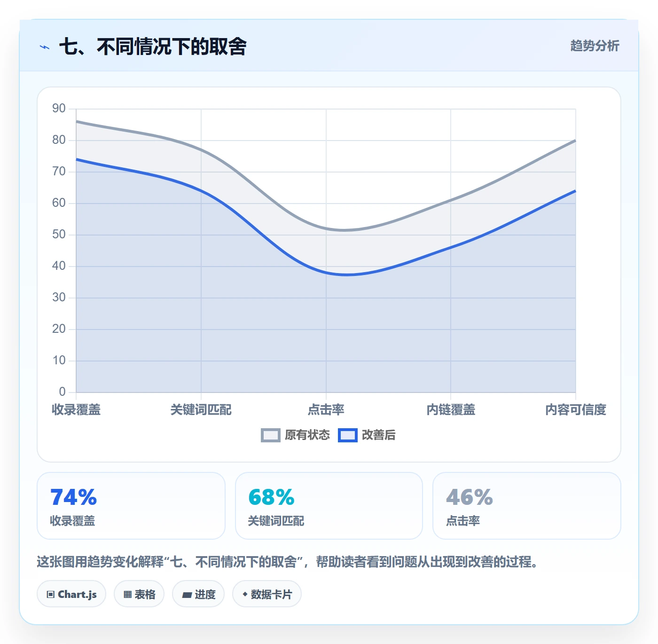The image size is (658, 644).
Task: Click the heading 七、不同情况下的取舍
Action: click(x=153, y=47)
